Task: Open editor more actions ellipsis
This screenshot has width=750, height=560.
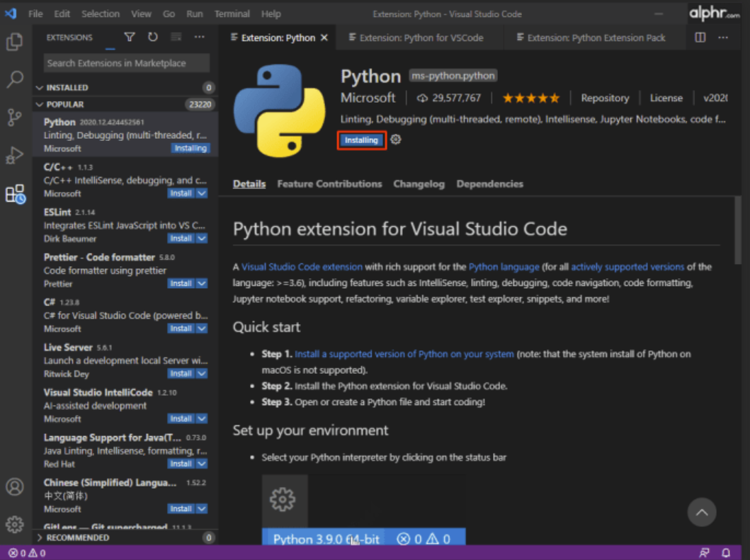Action: pos(723,38)
